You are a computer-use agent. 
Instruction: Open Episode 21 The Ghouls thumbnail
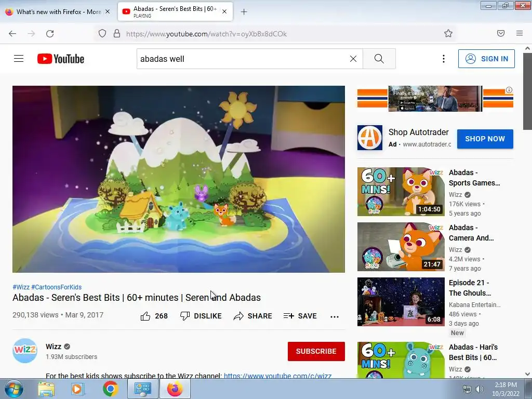click(401, 302)
